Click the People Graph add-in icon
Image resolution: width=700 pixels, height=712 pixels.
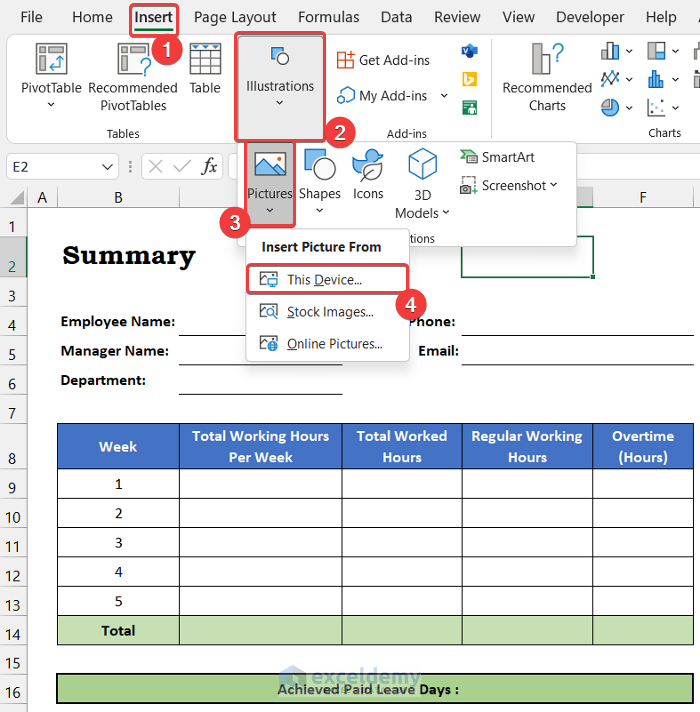(469, 108)
